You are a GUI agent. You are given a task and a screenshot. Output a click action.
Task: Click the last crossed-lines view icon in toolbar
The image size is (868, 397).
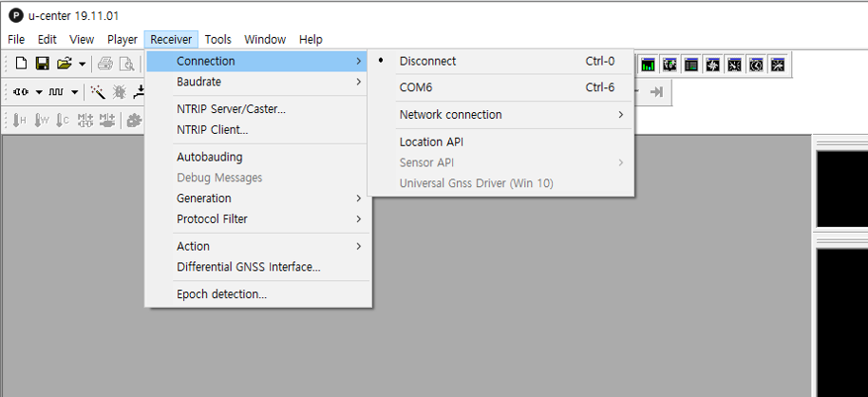click(777, 65)
